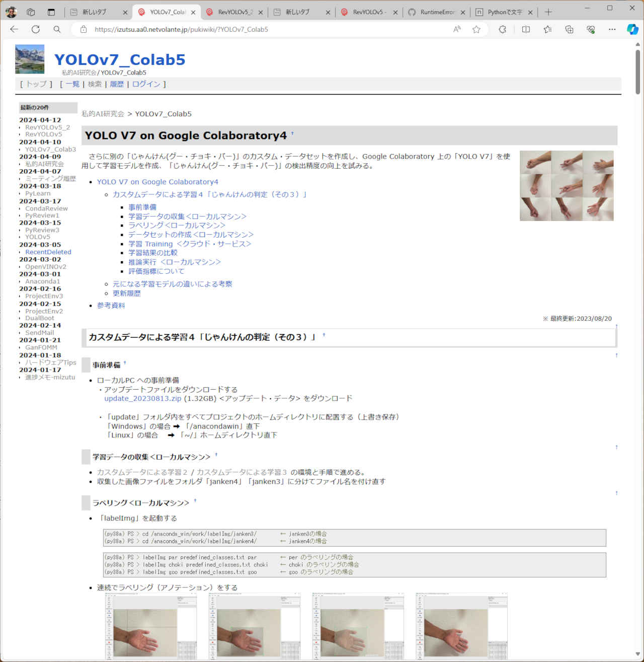Open new tab with plus button
644x662 pixels.
548,12
